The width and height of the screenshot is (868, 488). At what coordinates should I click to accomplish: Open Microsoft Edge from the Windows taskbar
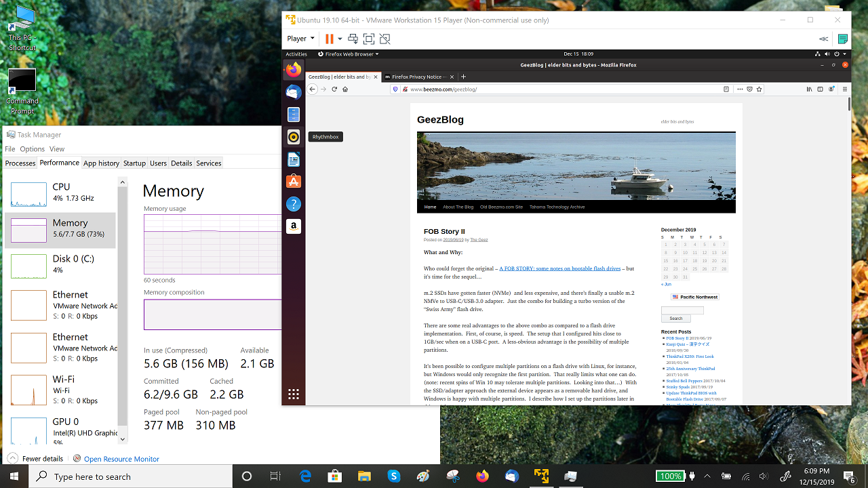(x=305, y=476)
